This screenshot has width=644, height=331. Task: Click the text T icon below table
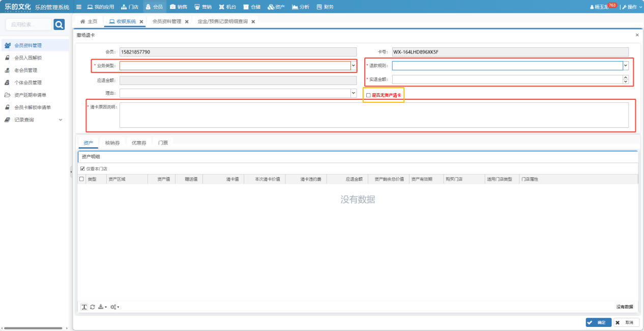pyautogui.click(x=84, y=307)
